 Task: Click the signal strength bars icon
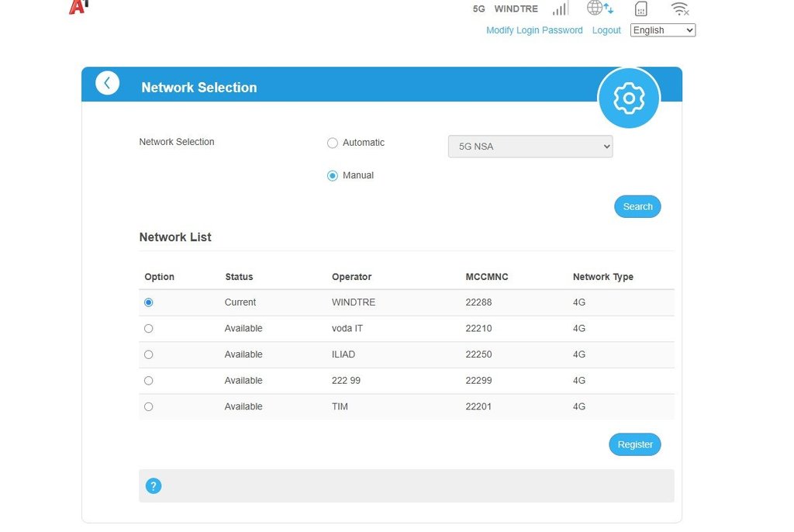[560, 9]
